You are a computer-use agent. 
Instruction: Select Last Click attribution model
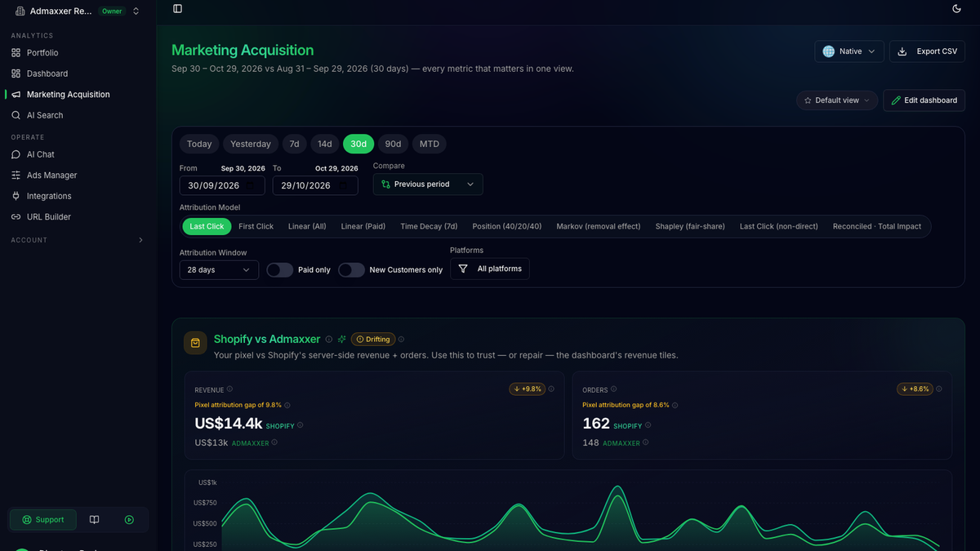point(207,226)
